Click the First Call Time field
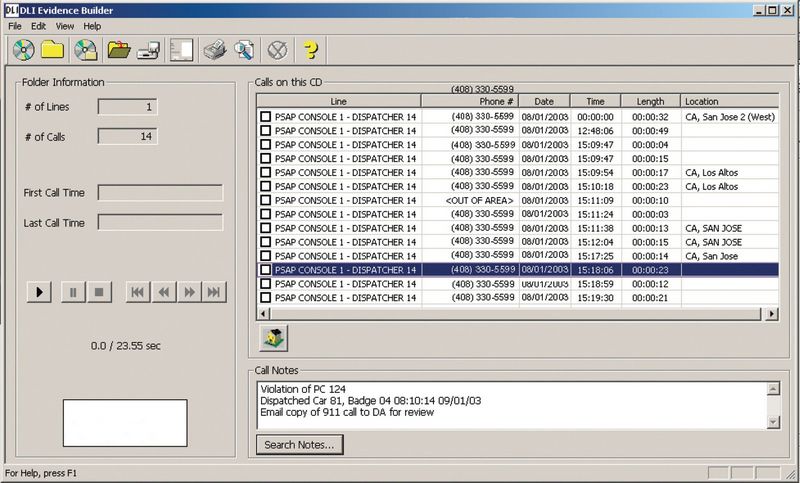This screenshot has width=800, height=483. click(x=160, y=193)
